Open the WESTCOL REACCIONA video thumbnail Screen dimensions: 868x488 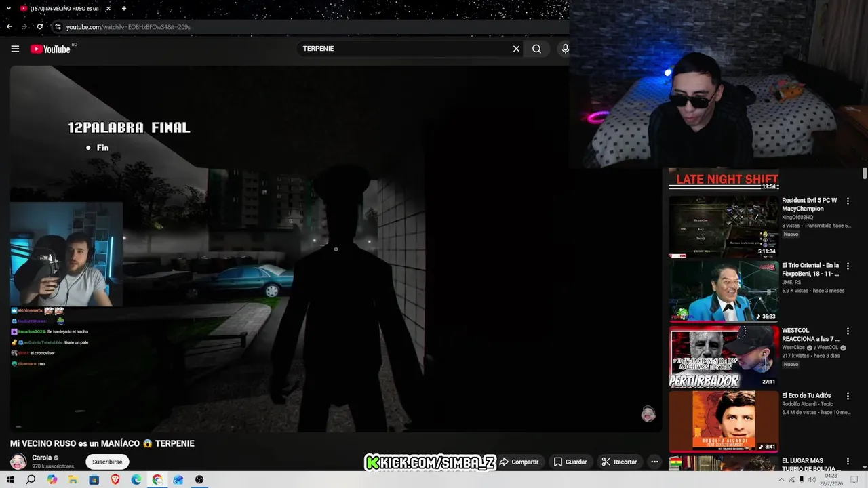724,357
